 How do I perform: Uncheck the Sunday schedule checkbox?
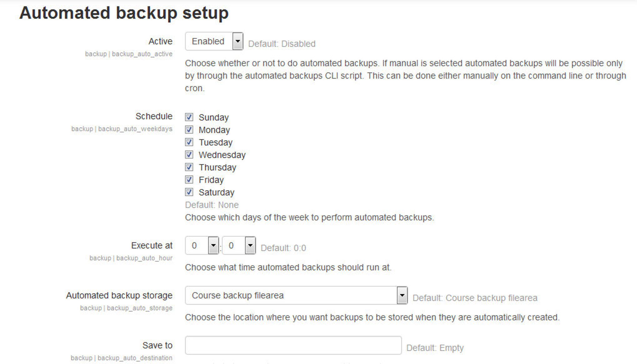click(188, 117)
